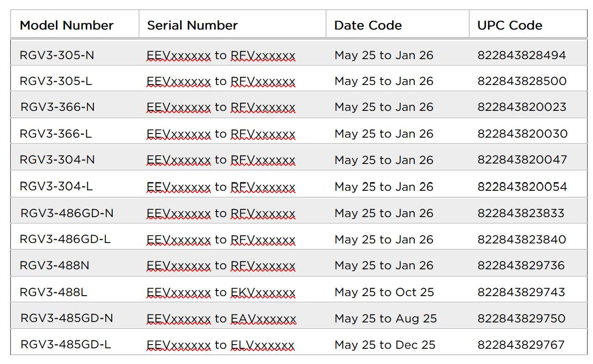Click the 'May 25 to Dec 25' date cell
The image size is (593, 364).
385,345
